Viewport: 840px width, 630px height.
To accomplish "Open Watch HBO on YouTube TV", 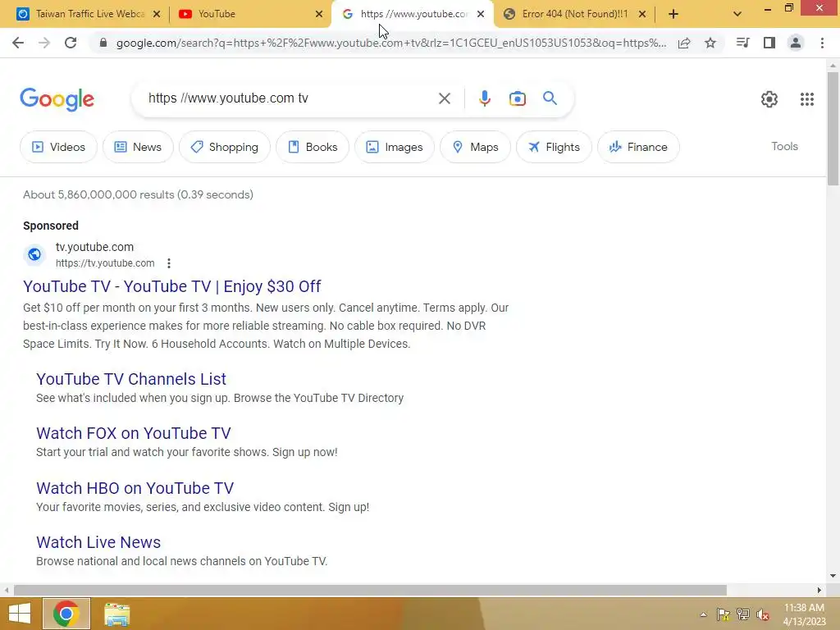I will (x=135, y=488).
